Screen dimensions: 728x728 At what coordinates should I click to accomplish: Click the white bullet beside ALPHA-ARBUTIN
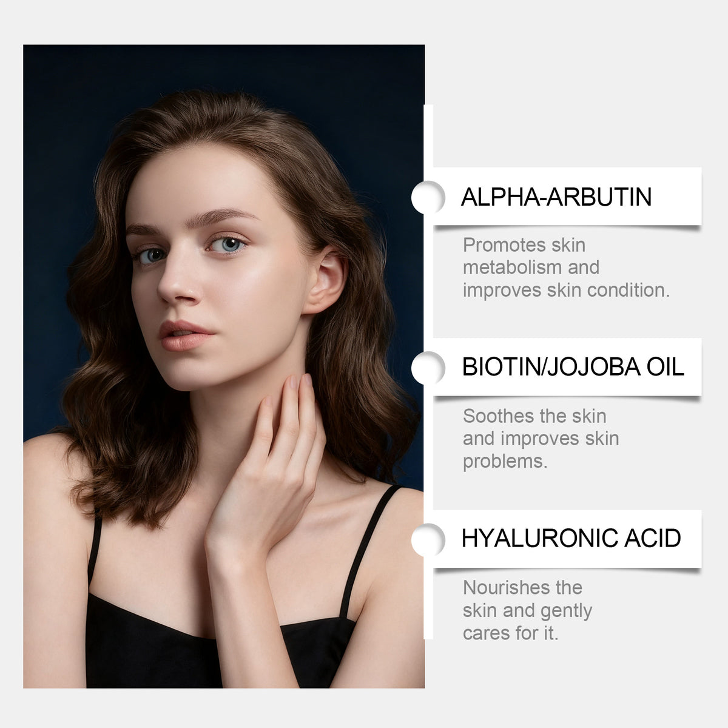[x=428, y=197]
